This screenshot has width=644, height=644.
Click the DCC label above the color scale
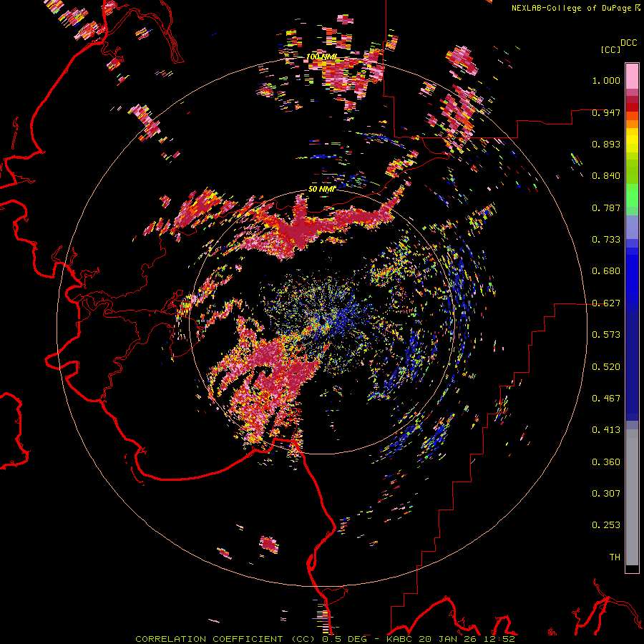click(629, 43)
